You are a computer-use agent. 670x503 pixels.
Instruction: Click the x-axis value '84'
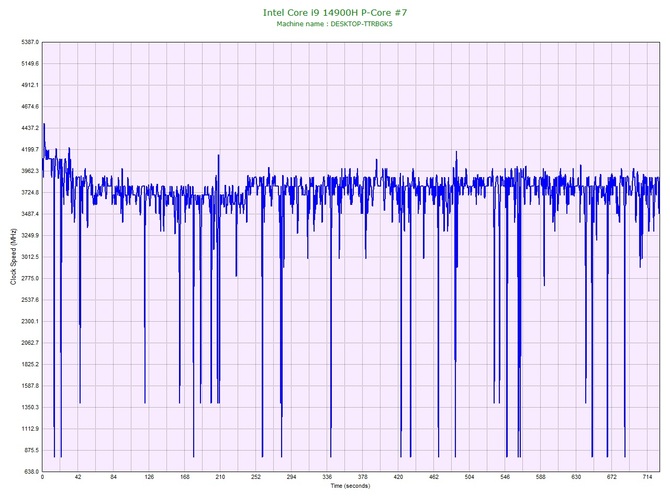point(113,477)
